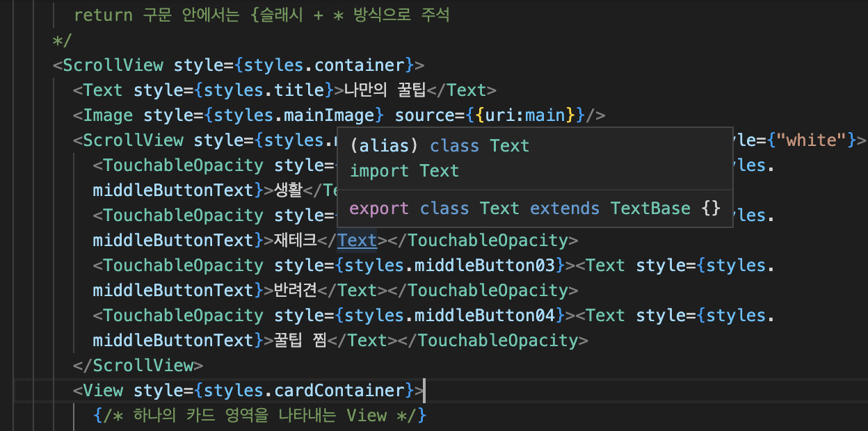This screenshot has width=868, height=431.
Task: Click the 'Image' tag name
Action: [108, 115]
